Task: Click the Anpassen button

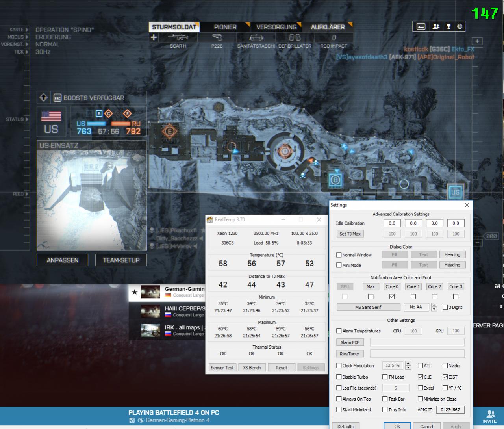Action: tap(62, 260)
